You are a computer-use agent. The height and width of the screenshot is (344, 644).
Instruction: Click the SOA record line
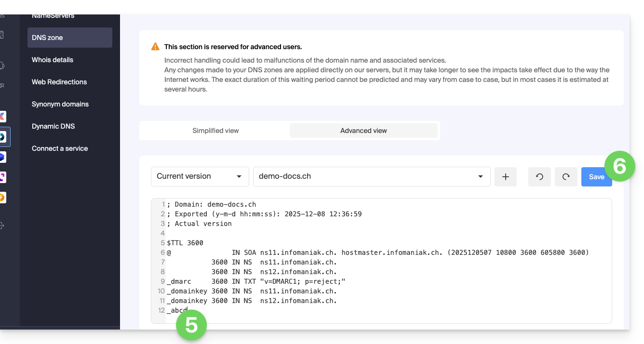[378, 252]
